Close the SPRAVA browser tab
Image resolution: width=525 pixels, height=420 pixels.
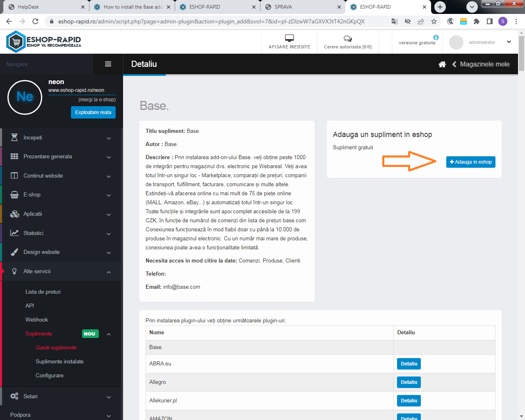(339, 7)
